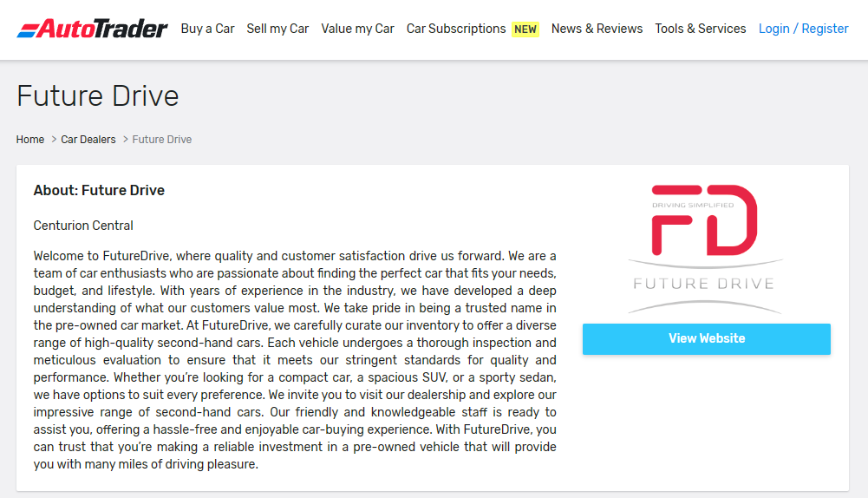Navigate to Home via breadcrumb
Image resolution: width=868 pixels, height=498 pixels.
point(30,140)
